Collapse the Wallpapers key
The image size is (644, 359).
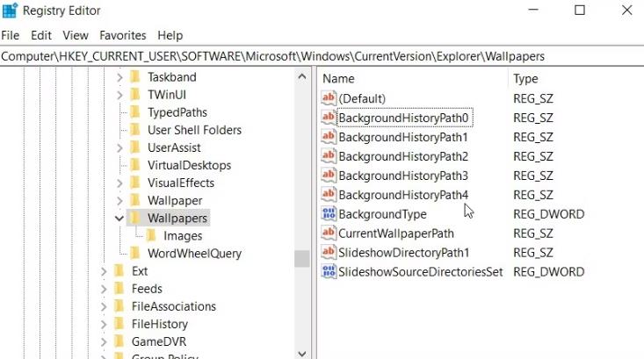point(119,219)
